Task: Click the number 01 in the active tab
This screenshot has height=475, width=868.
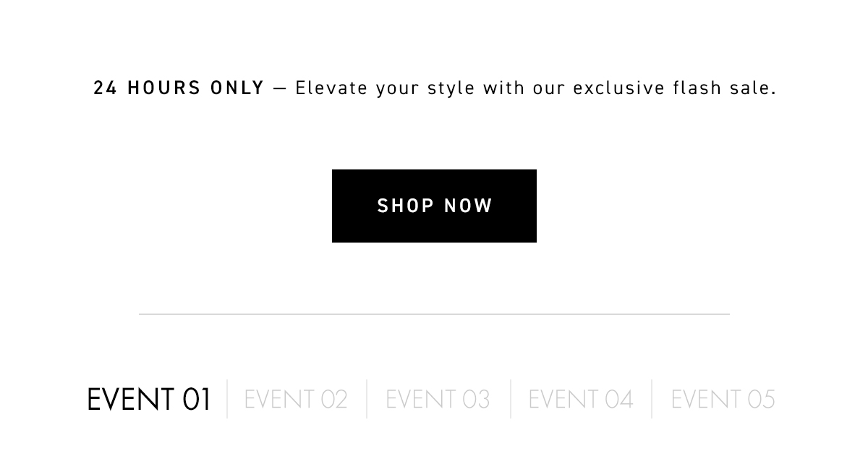Action: (x=197, y=399)
